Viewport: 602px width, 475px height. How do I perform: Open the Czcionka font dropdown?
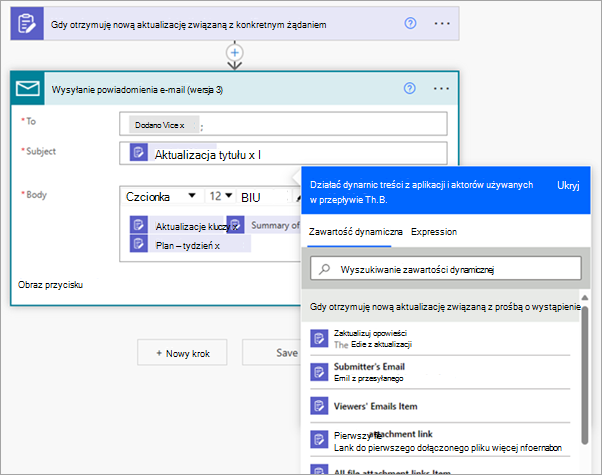tap(161, 197)
